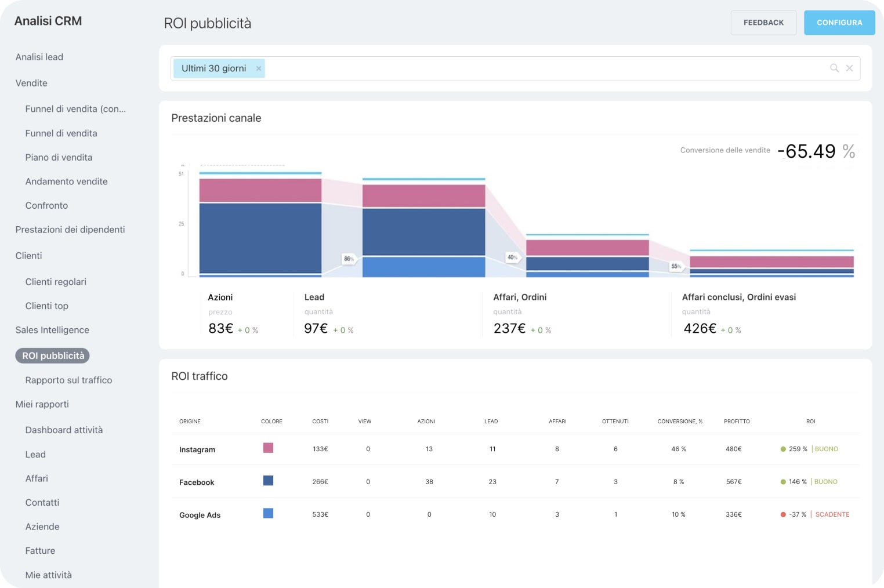Click the SCADENTE label on the Google Ads row
884x588 pixels.
[x=832, y=514]
